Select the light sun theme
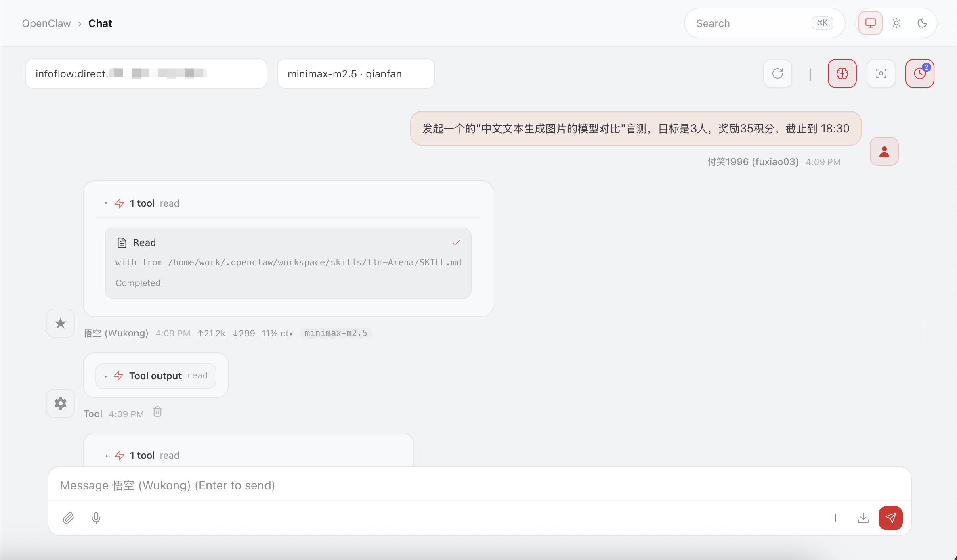 pyautogui.click(x=896, y=23)
